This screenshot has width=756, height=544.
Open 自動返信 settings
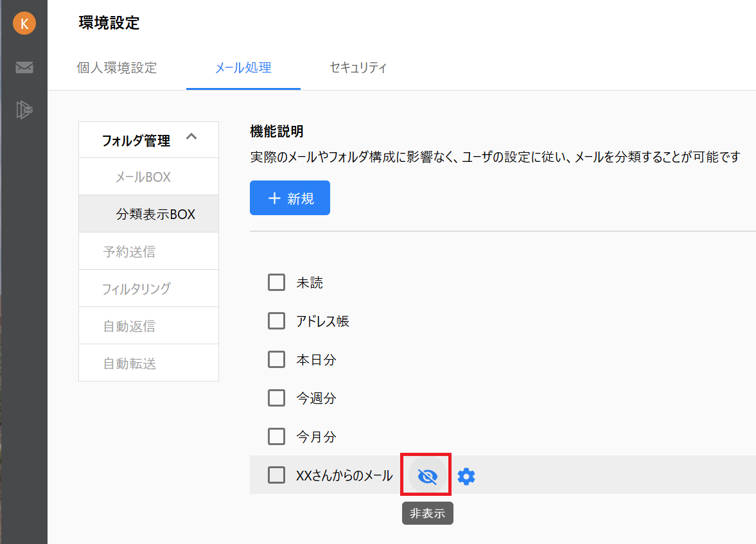tap(148, 326)
